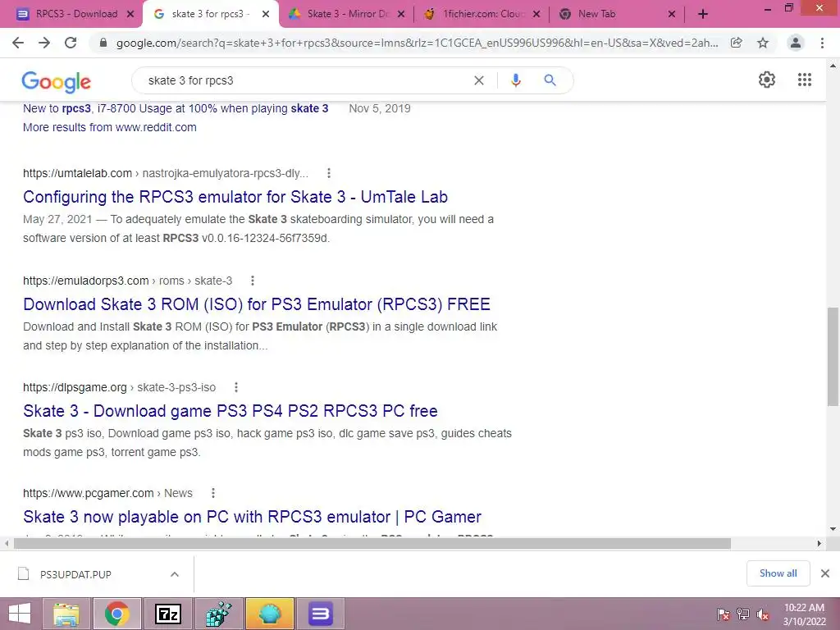840x630 pixels.
Task: Reload the Google search page
Action: 71,43
